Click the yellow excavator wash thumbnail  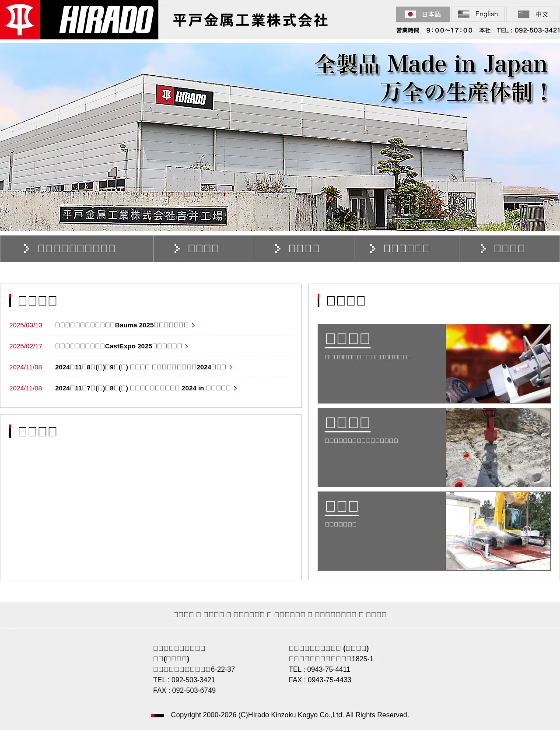coord(498,531)
